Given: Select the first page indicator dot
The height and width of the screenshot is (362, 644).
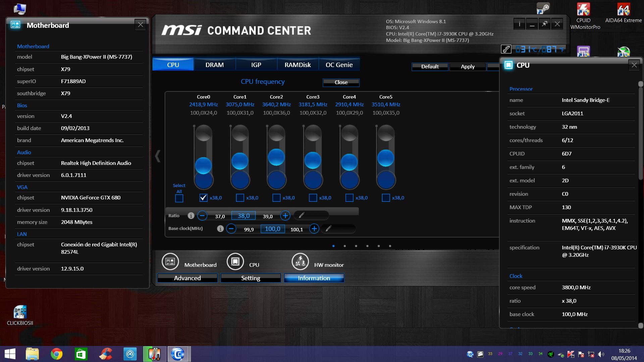Looking at the screenshot, I should 333,246.
